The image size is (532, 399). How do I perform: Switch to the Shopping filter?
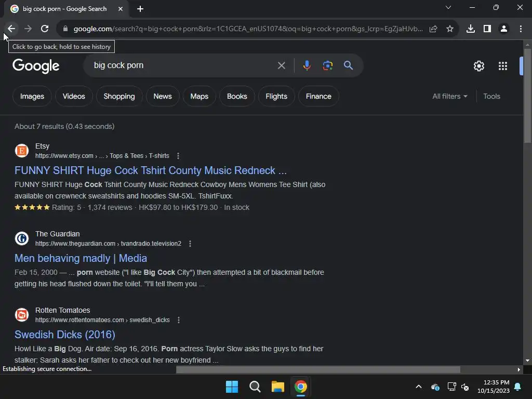click(x=119, y=96)
